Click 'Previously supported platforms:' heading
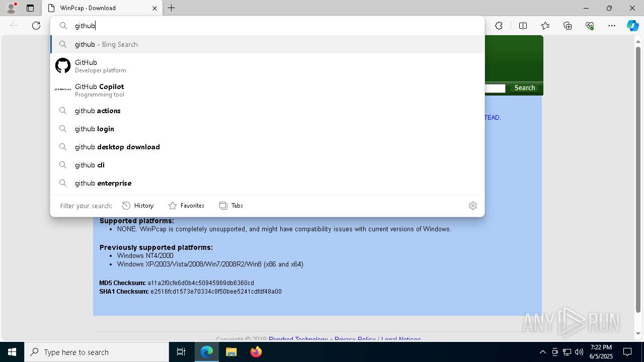This screenshot has height=362, width=644. click(156, 247)
